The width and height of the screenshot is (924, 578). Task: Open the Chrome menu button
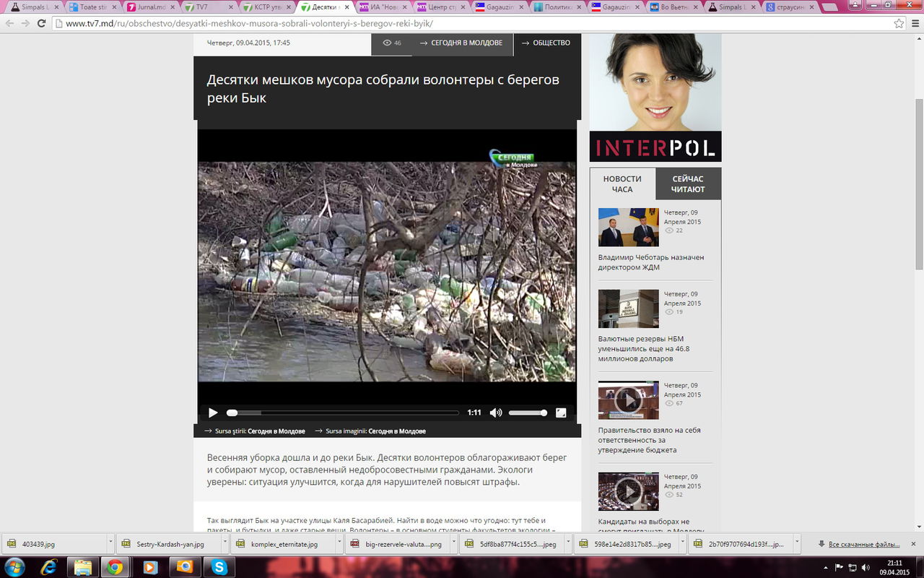coord(914,23)
